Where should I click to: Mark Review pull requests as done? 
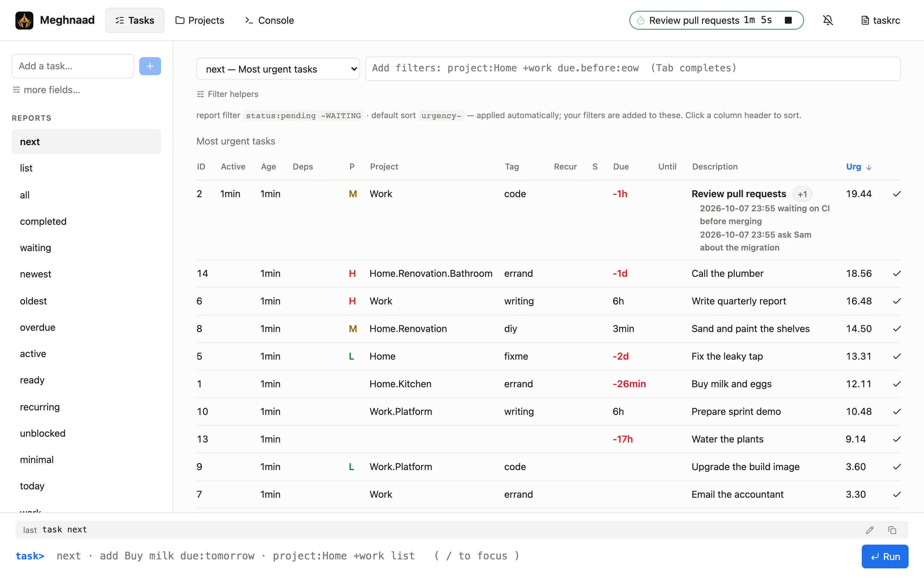(897, 194)
